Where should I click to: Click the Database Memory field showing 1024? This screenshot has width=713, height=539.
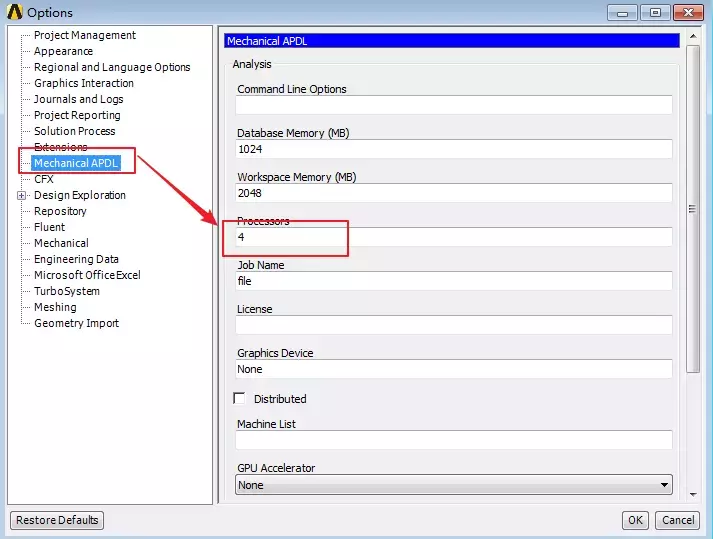(x=454, y=149)
